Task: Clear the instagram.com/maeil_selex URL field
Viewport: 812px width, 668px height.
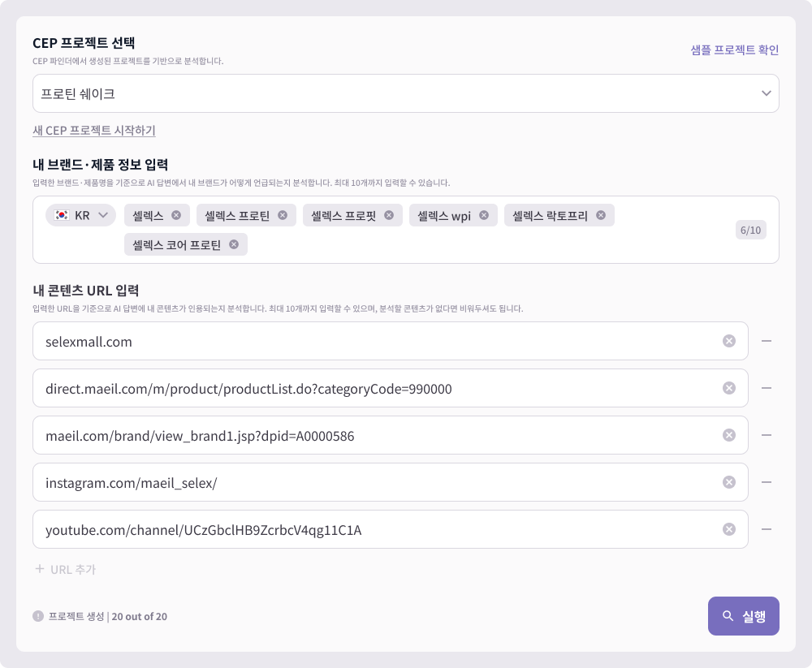Action: 729,482
